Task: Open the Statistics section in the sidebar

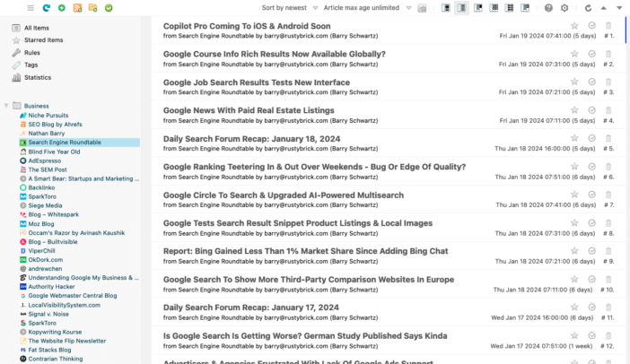Action: point(38,78)
